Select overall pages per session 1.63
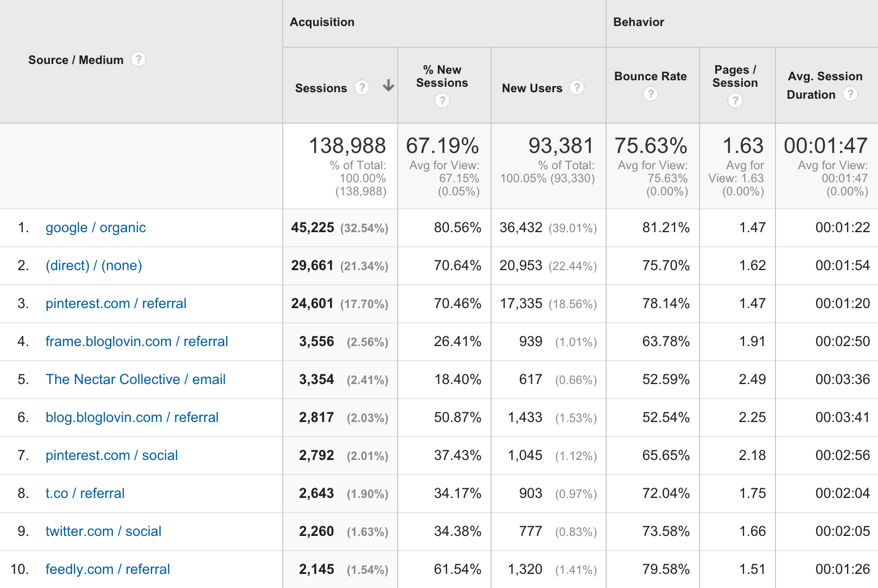This screenshot has height=588, width=878. (x=743, y=145)
